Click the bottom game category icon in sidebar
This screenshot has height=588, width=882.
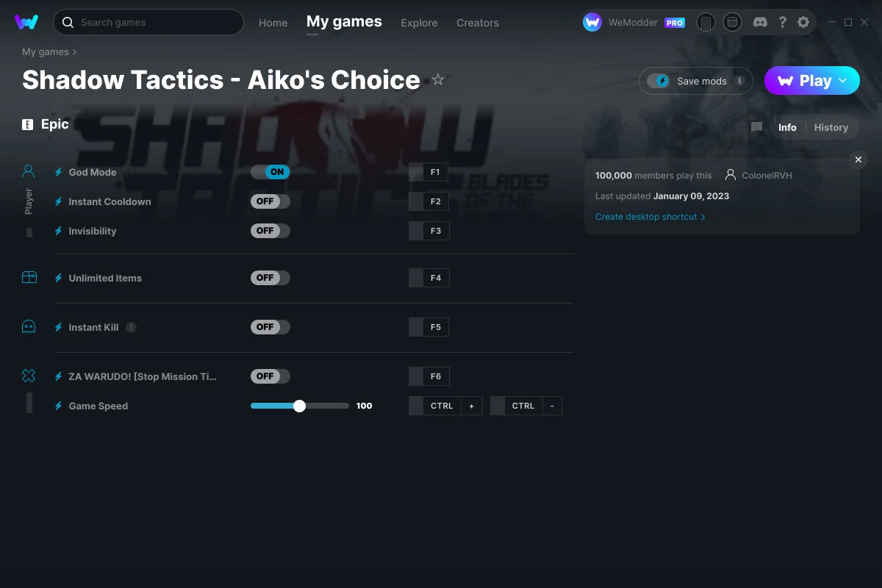[x=28, y=375]
